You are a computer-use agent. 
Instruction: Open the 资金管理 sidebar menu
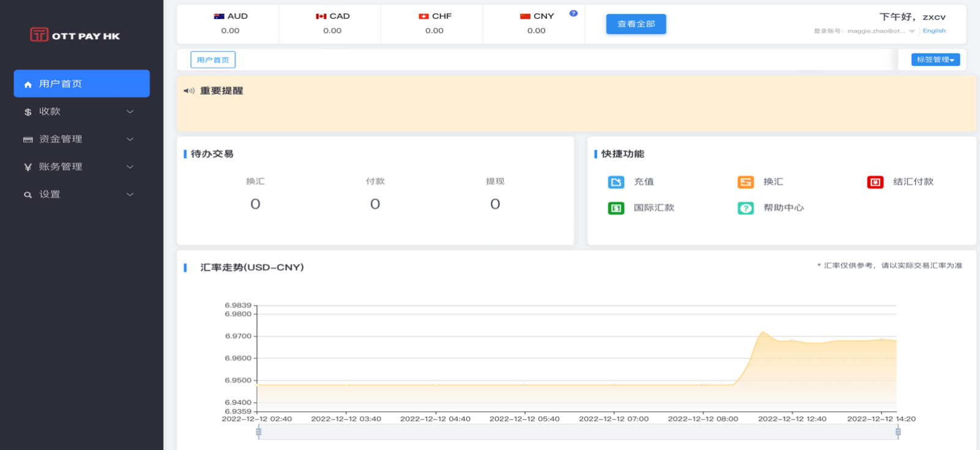tap(81, 139)
